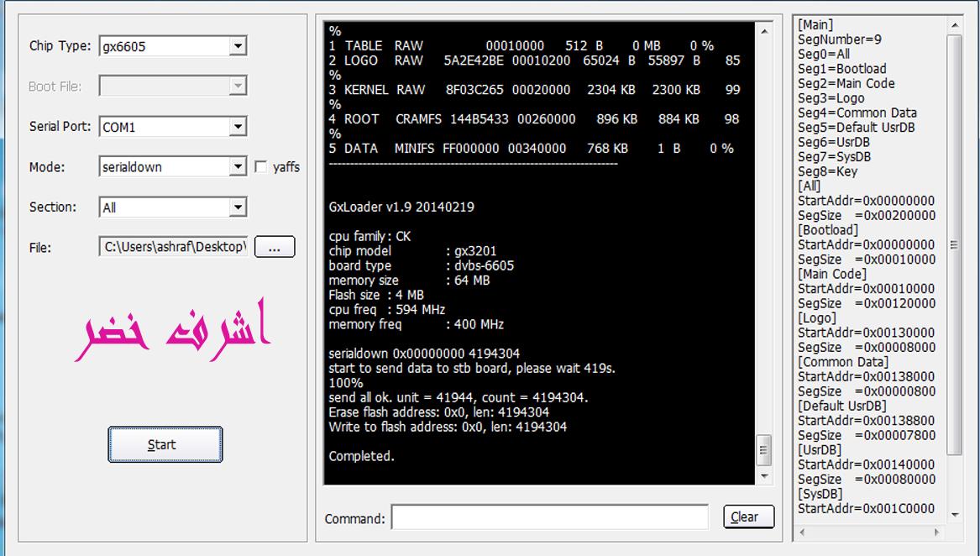This screenshot has height=556, width=980.
Task: Click 'StartAddr=0x00130000' entry
Action: [x=867, y=333]
